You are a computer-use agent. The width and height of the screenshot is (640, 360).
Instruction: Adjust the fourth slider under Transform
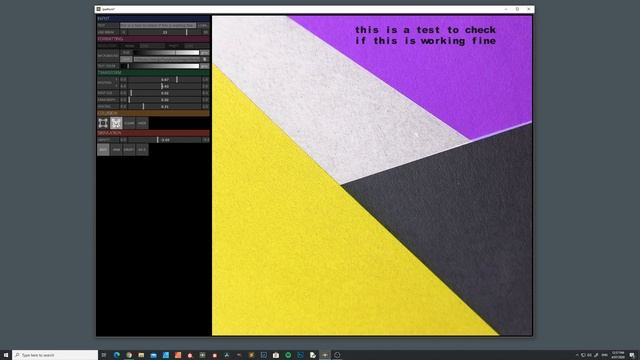(x=164, y=100)
